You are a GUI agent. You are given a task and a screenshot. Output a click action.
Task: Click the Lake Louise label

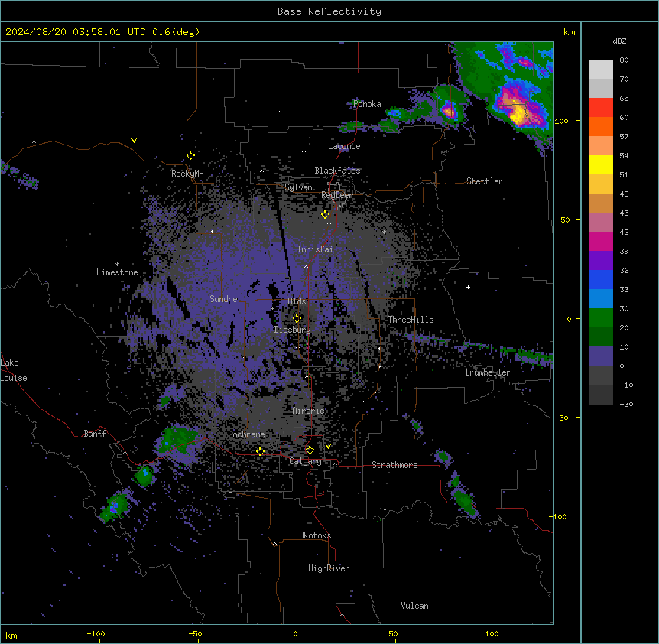pos(14,370)
